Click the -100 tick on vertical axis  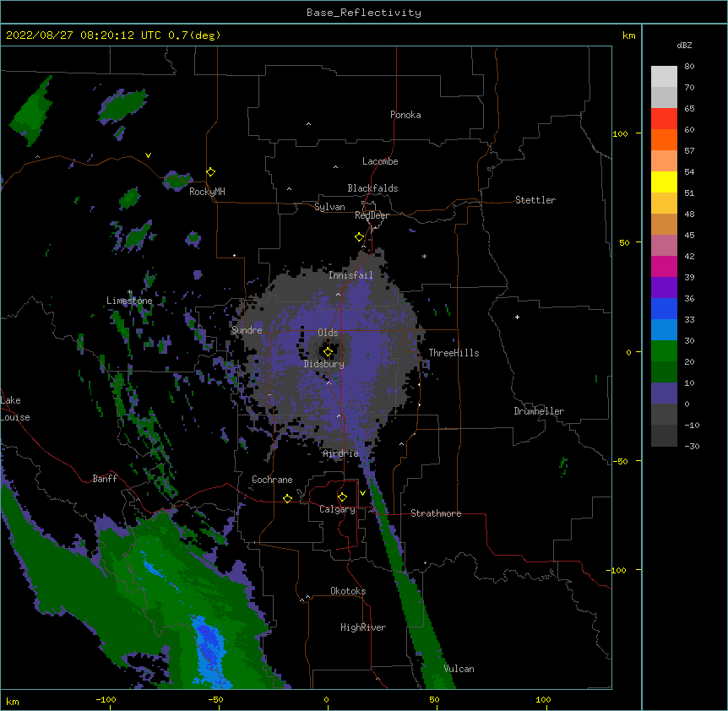pyautogui.click(x=617, y=570)
